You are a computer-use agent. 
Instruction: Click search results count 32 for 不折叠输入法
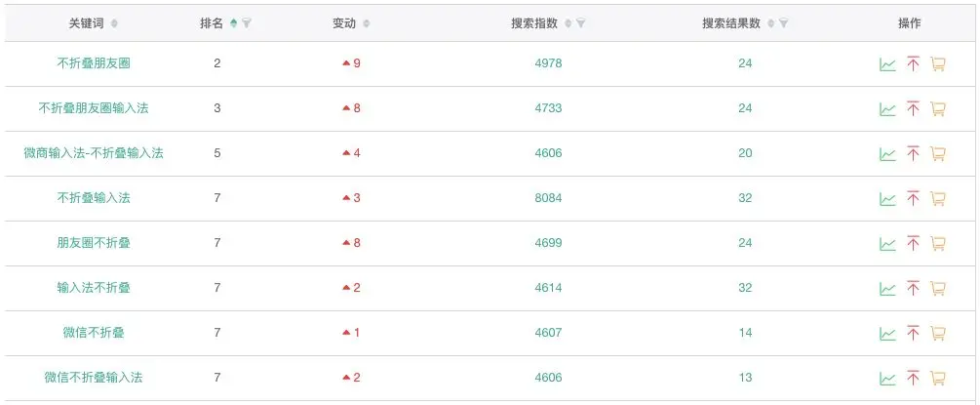click(745, 198)
